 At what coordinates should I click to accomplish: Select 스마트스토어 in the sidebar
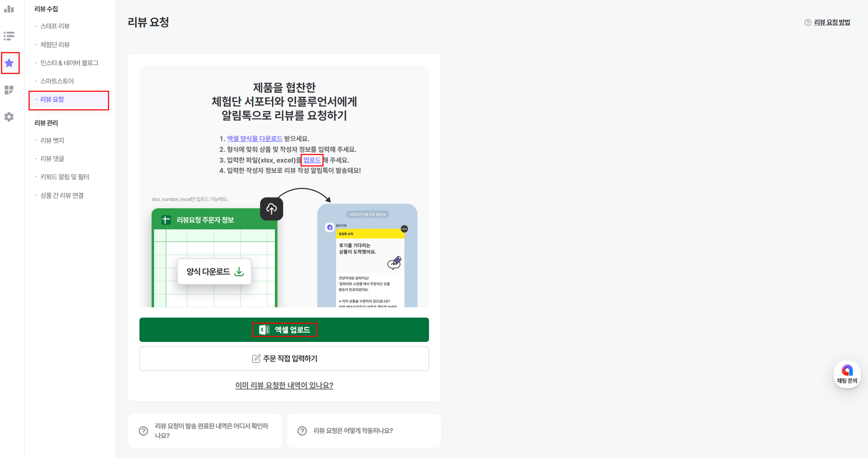(x=57, y=81)
